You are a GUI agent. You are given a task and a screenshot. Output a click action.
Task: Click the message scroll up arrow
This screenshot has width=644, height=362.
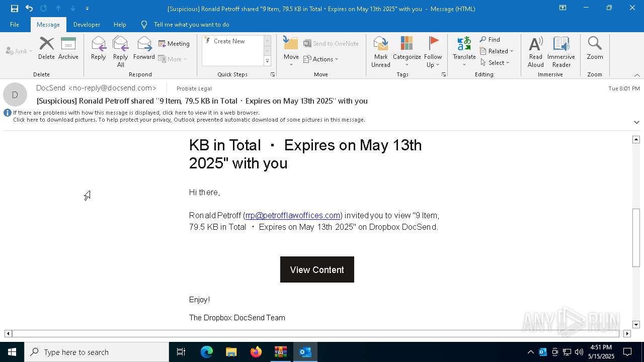point(636,139)
